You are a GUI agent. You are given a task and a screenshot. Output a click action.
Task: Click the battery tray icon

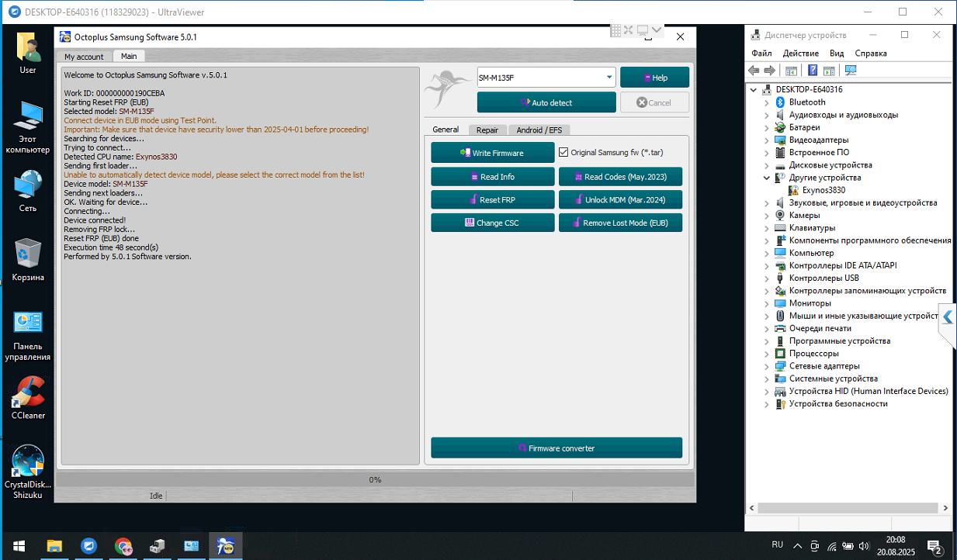pos(848,546)
